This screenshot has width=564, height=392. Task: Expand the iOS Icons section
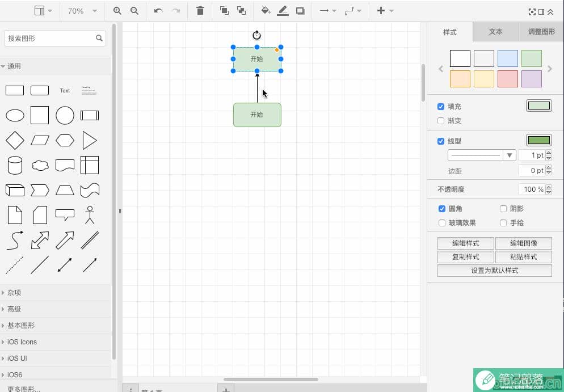pyautogui.click(x=56, y=342)
